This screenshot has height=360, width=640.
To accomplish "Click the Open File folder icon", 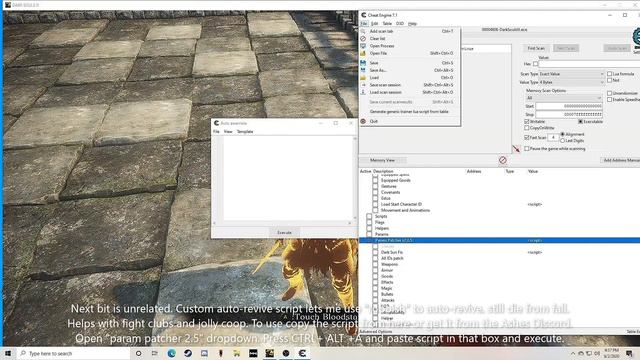I will tap(363, 53).
